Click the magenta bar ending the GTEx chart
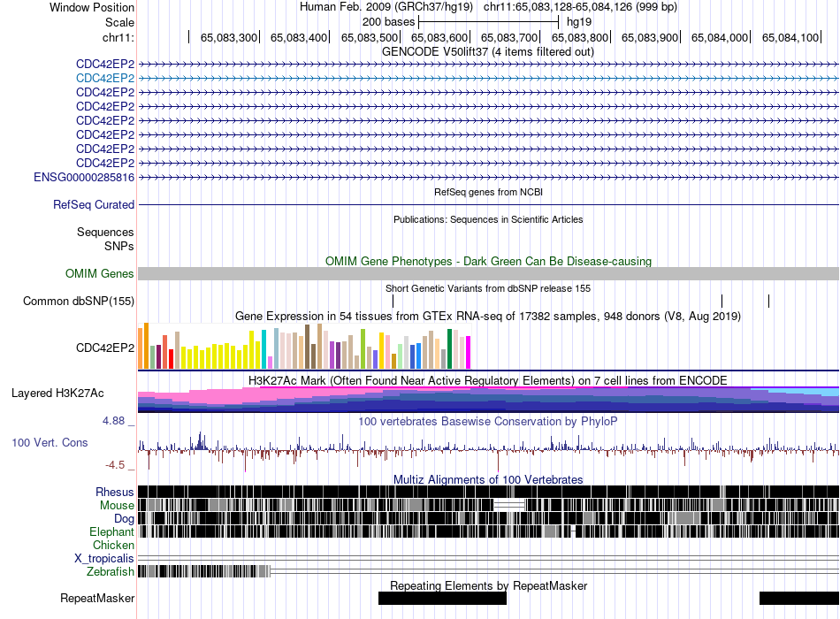840x619 pixels. pyautogui.click(x=469, y=352)
